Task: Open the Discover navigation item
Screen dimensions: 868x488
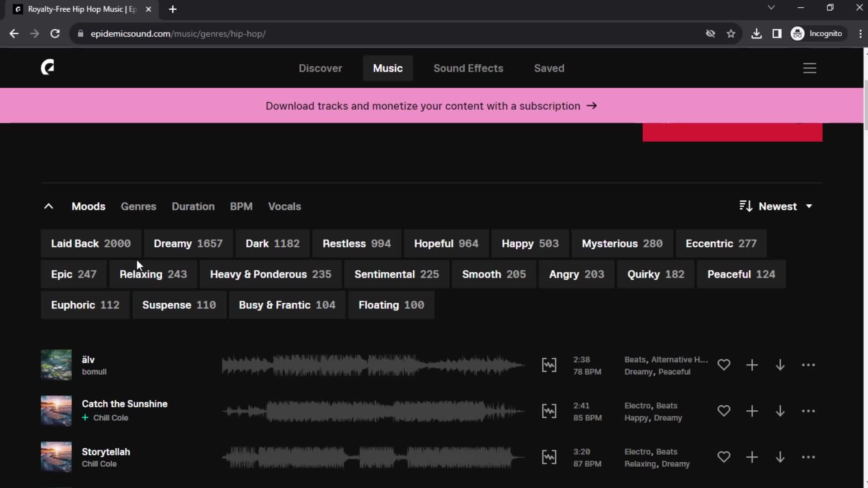Action: [320, 68]
